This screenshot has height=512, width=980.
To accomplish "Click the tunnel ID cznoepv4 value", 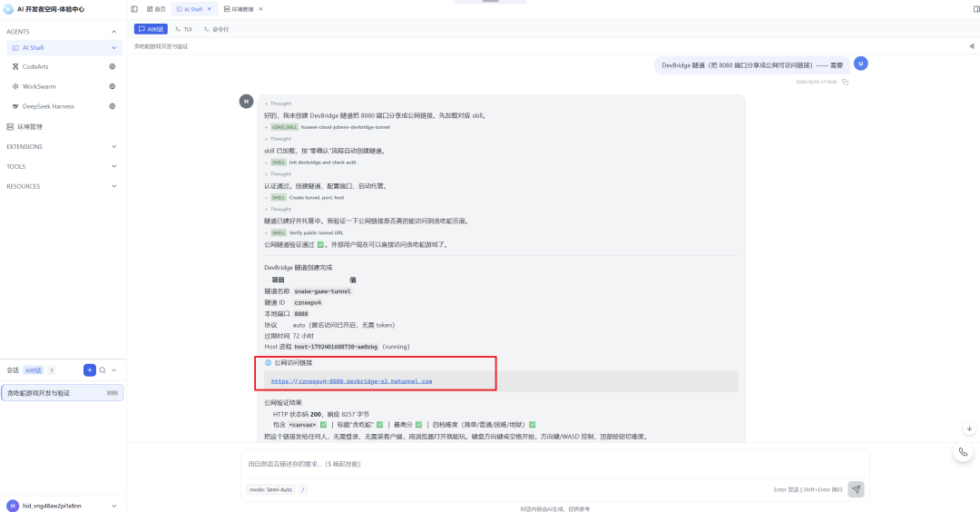I will [x=308, y=302].
